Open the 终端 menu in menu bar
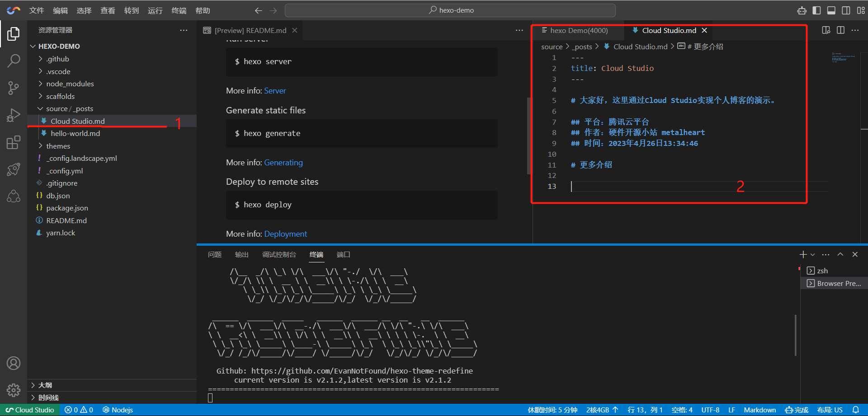The image size is (868, 416). (x=179, y=10)
